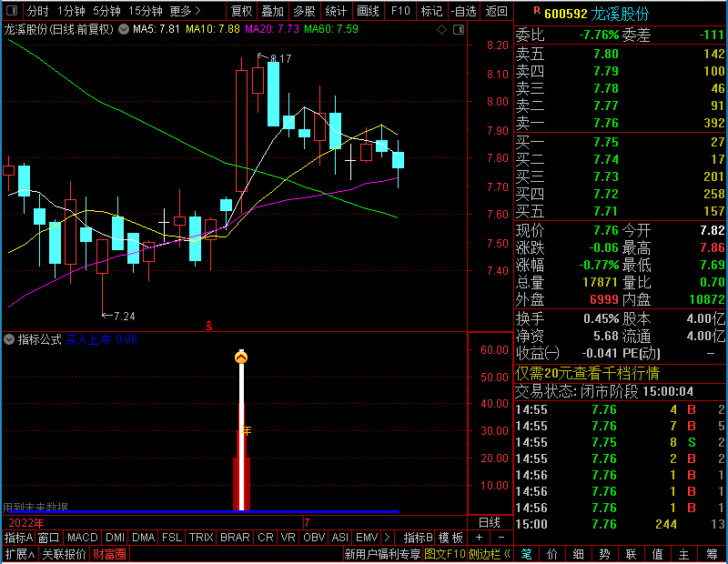Click the panel layout icon left of 分时
The height and width of the screenshot is (564, 728).
12,11
